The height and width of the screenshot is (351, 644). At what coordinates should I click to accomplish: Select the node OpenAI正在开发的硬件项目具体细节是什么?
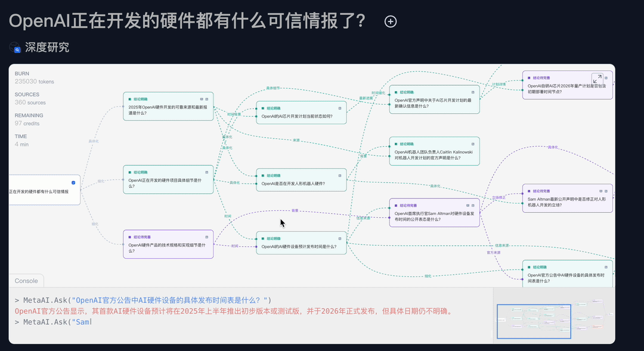(168, 179)
